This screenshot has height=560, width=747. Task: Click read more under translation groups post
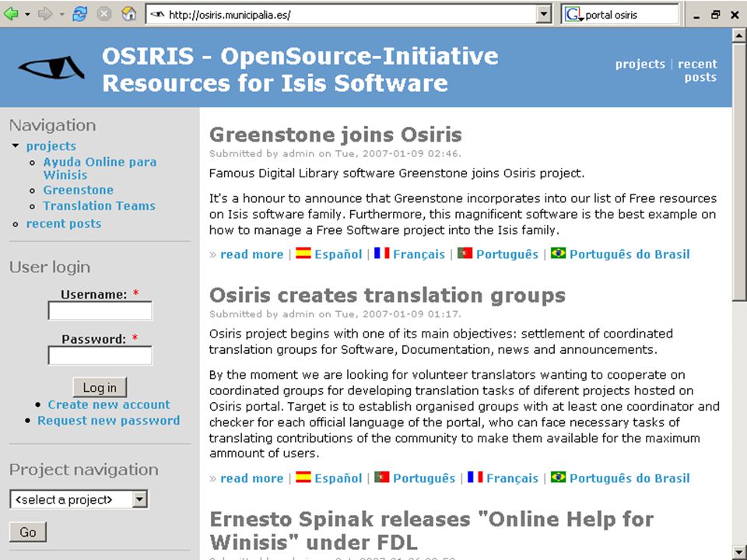click(x=252, y=478)
